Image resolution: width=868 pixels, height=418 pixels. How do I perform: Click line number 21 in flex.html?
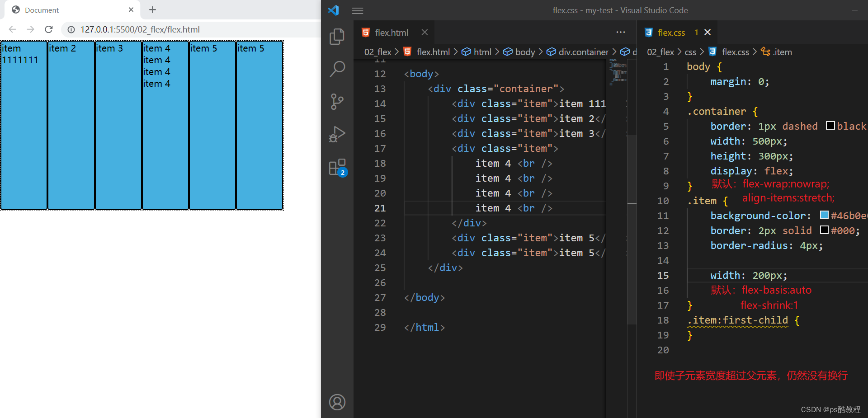(380, 208)
